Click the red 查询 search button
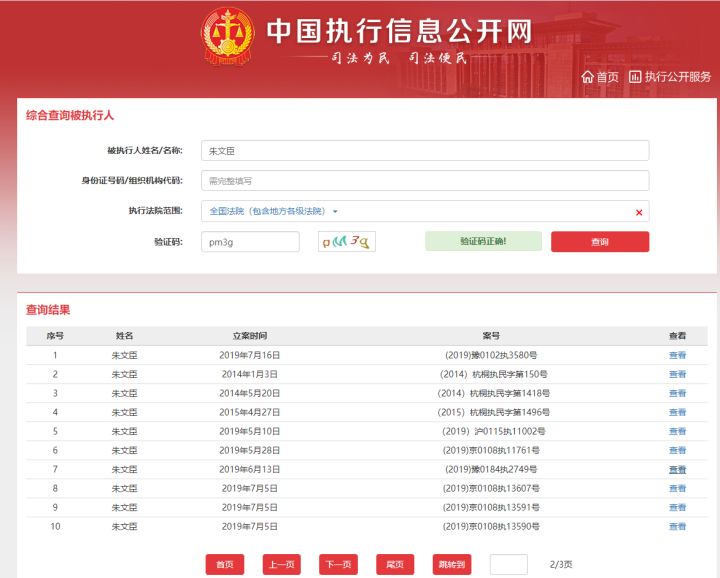 [x=600, y=241]
